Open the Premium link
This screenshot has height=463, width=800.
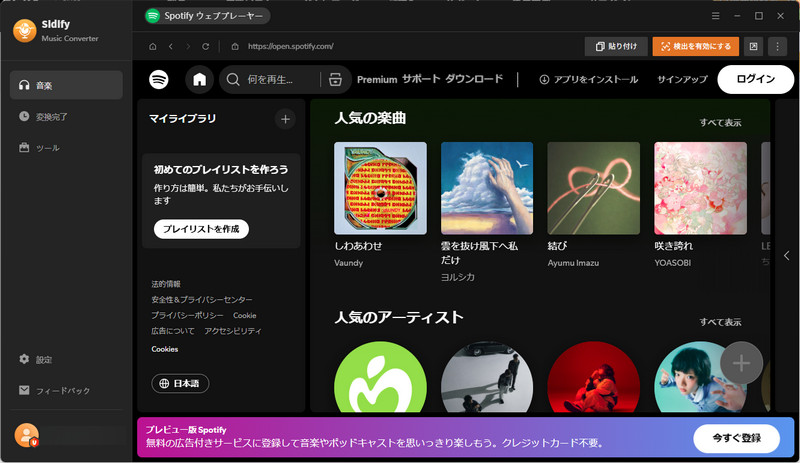coord(377,80)
